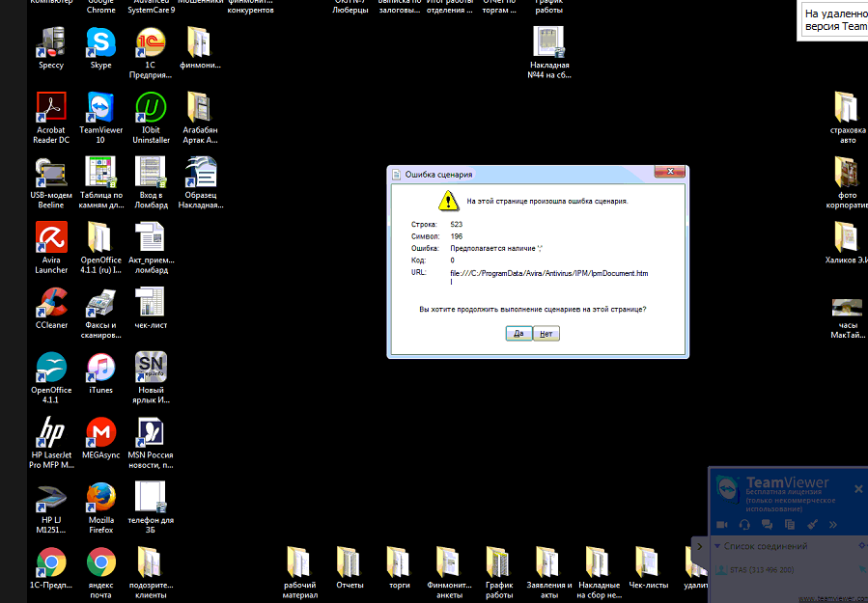868x603 pixels.
Task: Select Acrobat Reader DC shortcut
Action: pos(51,119)
